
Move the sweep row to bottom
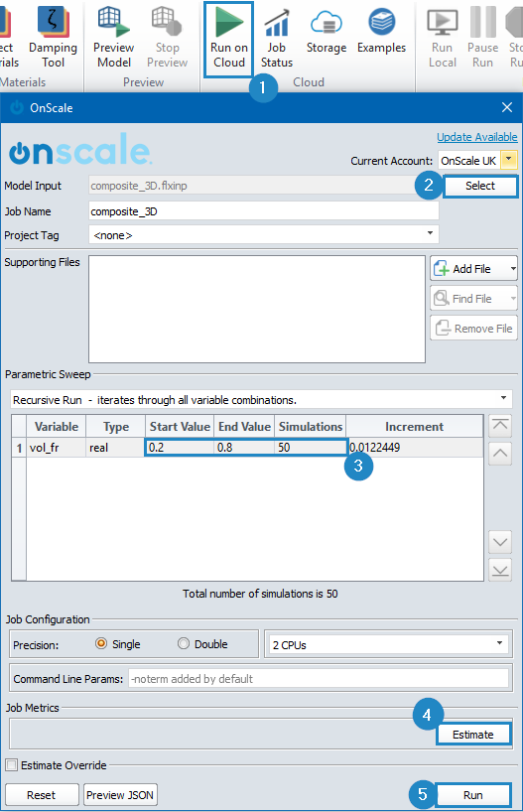coord(500,570)
